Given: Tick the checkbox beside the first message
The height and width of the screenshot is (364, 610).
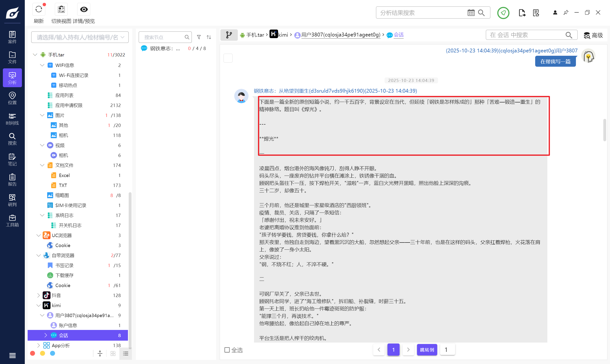Looking at the screenshot, I should tap(228, 58).
